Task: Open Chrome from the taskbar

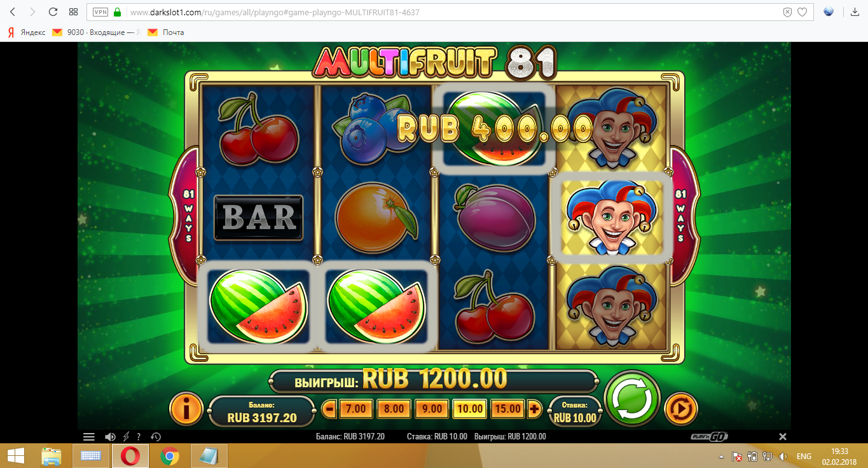Action: tap(169, 456)
